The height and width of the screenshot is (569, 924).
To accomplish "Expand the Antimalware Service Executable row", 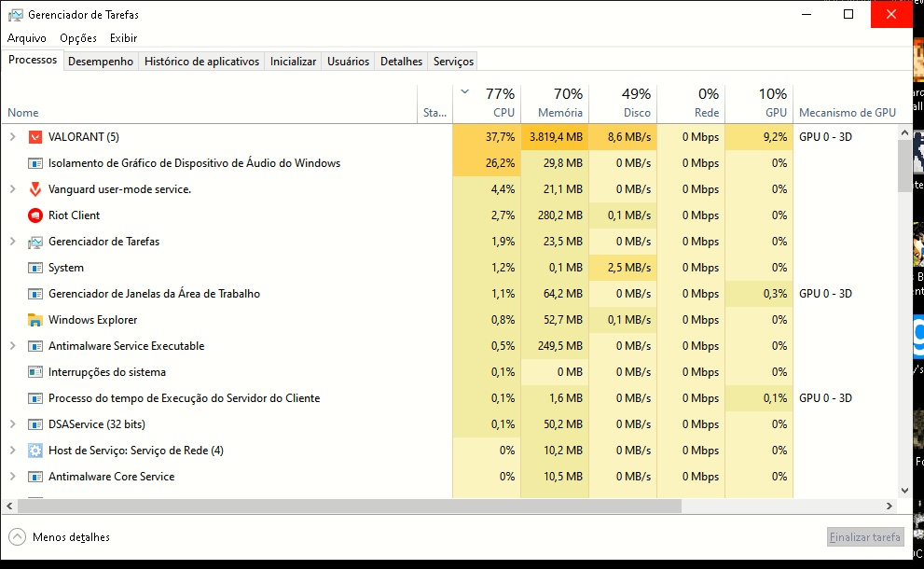I will coord(12,345).
